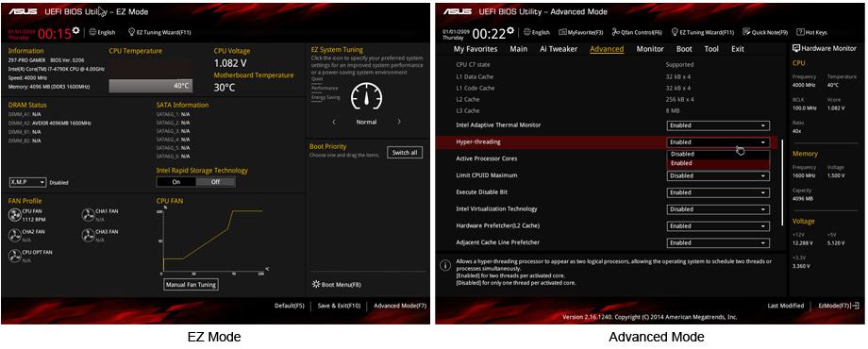This screenshot has width=868, height=349.
Task: Switch to EzMode(F7)
Action: click(x=838, y=306)
